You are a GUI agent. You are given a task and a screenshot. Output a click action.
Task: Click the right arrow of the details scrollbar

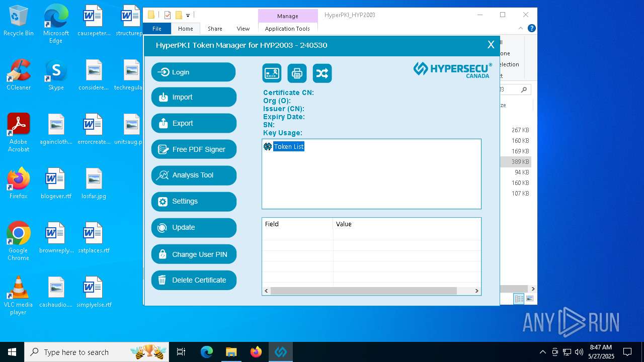coord(476,291)
